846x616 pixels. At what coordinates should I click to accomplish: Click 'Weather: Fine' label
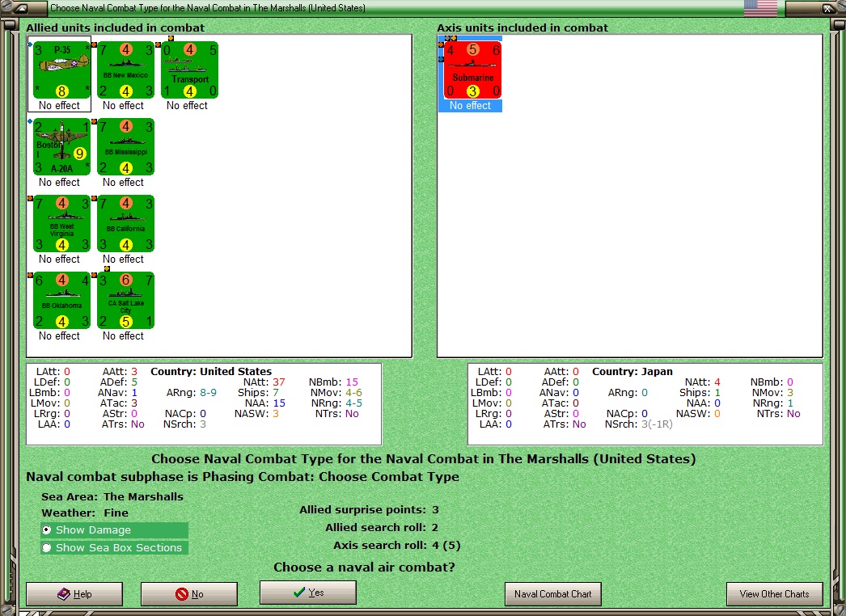pyautogui.click(x=85, y=513)
